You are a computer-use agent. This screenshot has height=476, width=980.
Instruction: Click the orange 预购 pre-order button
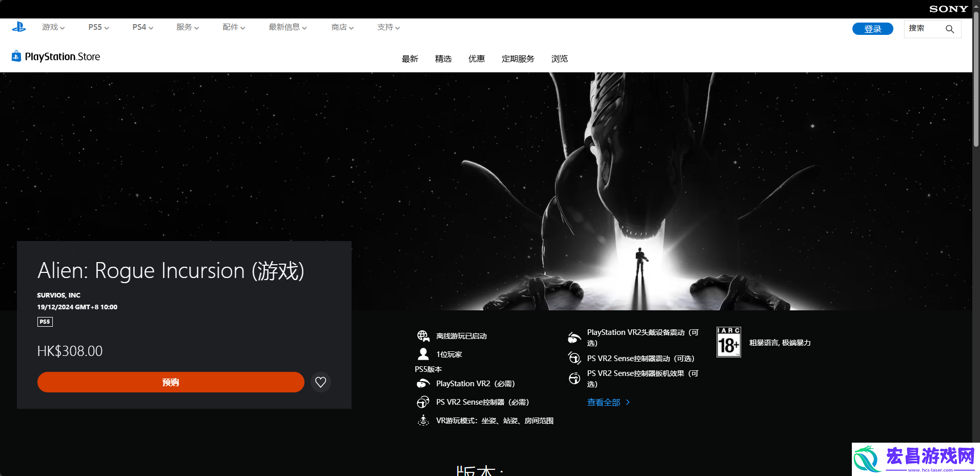pyautogui.click(x=171, y=382)
